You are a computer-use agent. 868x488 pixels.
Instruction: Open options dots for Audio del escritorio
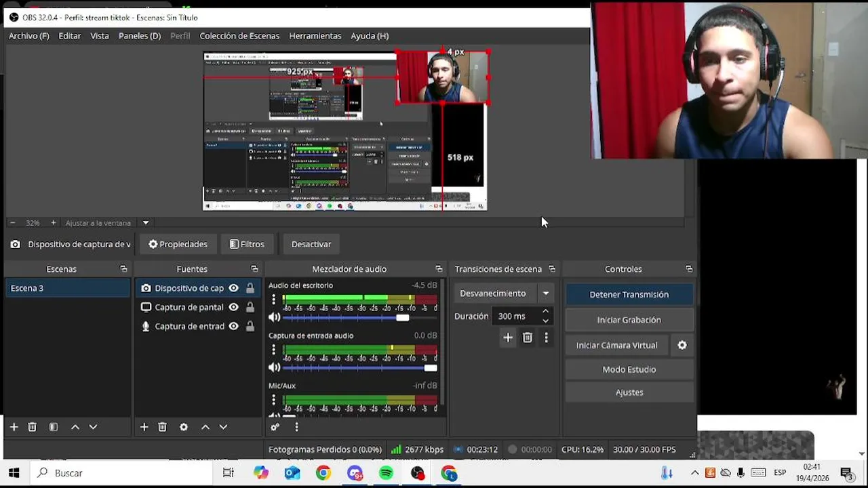[x=274, y=300]
